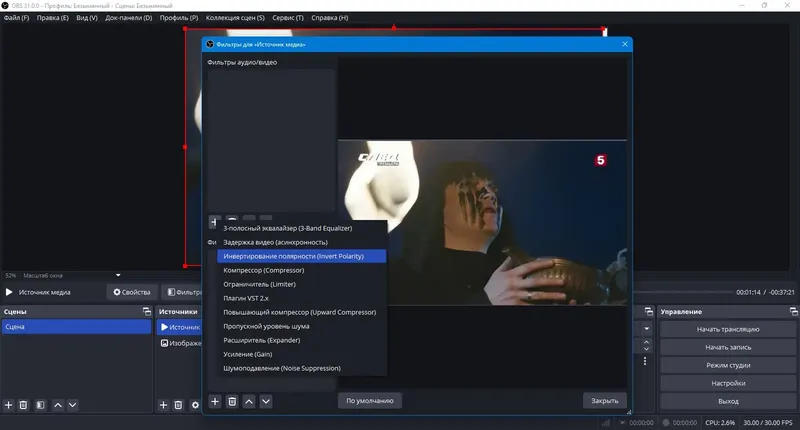The image size is (800, 430).
Task: Remove selected source with trash icon
Action: click(178, 405)
